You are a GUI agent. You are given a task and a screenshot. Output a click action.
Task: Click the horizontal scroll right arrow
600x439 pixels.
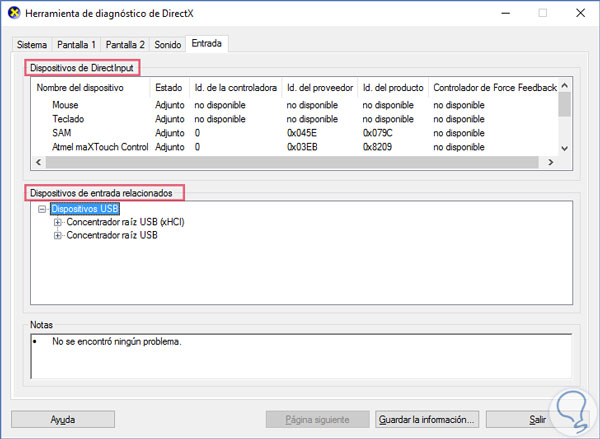pyautogui.click(x=551, y=162)
